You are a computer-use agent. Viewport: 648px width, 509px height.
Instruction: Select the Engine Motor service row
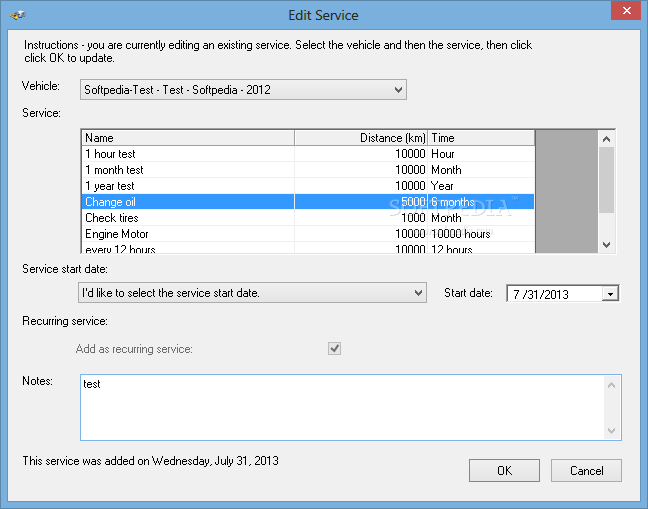point(308,234)
